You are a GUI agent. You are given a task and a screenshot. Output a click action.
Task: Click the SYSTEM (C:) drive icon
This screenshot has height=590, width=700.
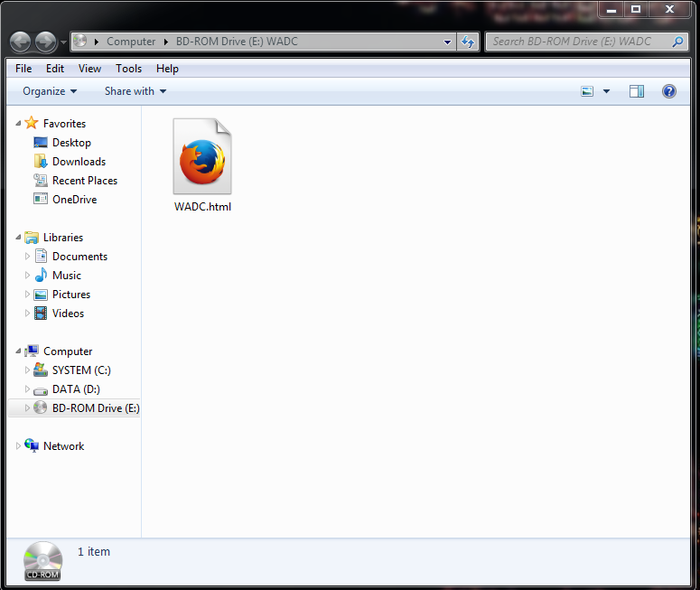click(x=41, y=370)
